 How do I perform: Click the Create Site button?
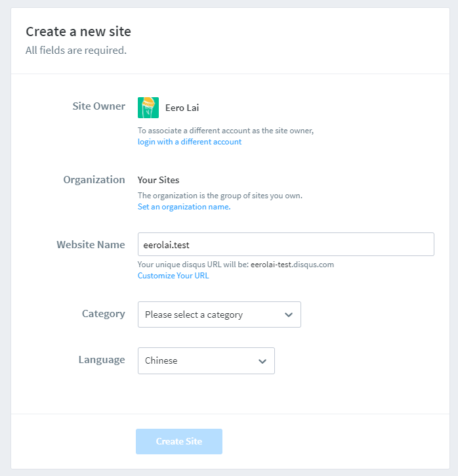(x=179, y=441)
